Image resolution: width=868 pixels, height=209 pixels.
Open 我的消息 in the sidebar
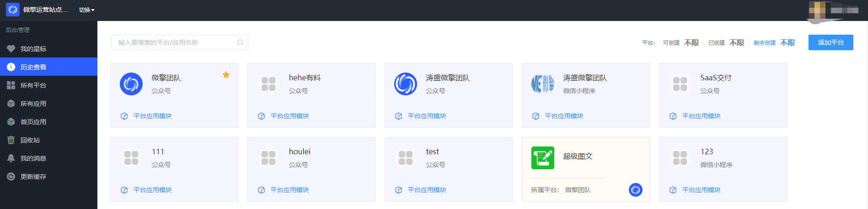pos(48,158)
